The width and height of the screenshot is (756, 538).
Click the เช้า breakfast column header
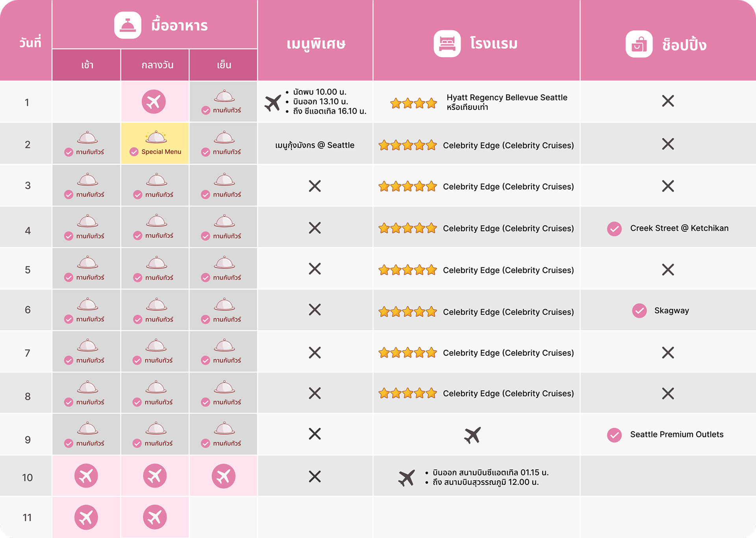pyautogui.click(x=87, y=65)
